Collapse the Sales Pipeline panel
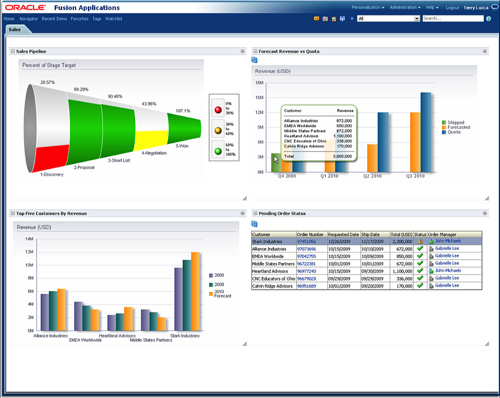The image size is (500, 398). [x=13, y=51]
